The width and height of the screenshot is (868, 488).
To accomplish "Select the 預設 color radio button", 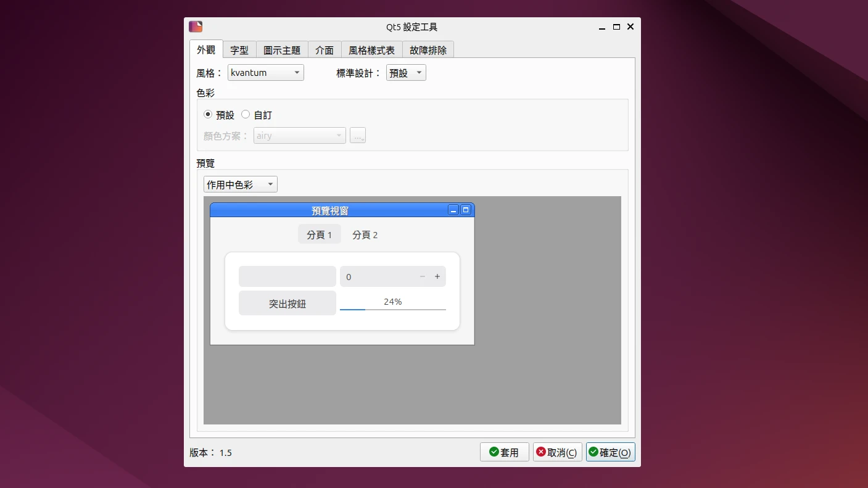I will (208, 114).
